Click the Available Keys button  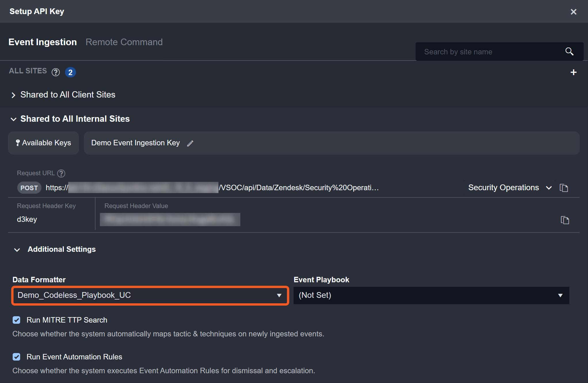(43, 143)
